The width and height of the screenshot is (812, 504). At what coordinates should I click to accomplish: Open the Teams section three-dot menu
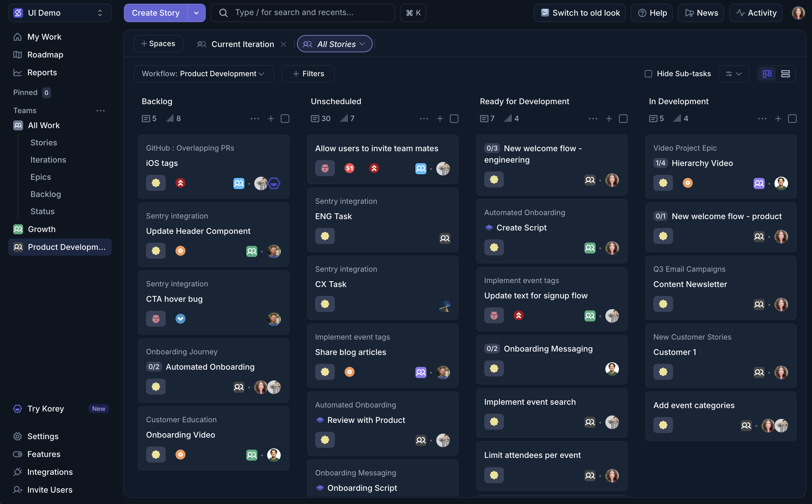coord(100,110)
